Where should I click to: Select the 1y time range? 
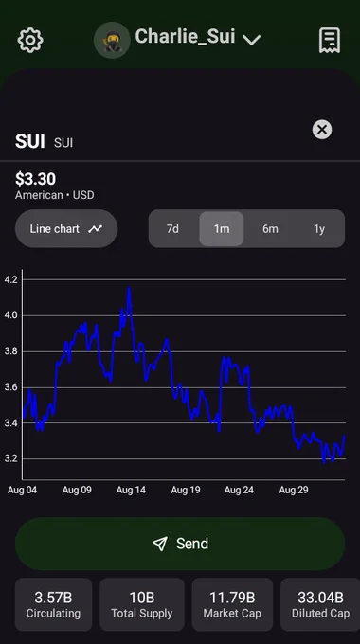pos(319,229)
